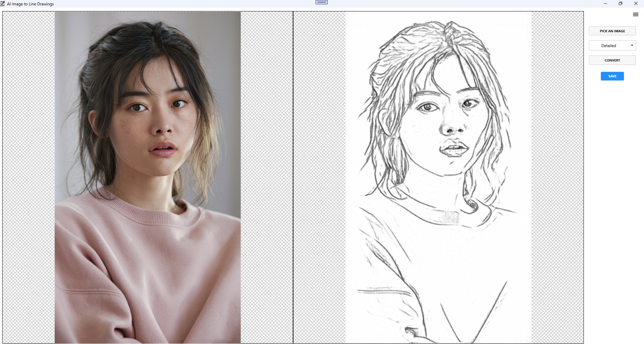This screenshot has height=344, width=644.
Task: Expand the drawing style combo box
Action: (x=612, y=45)
